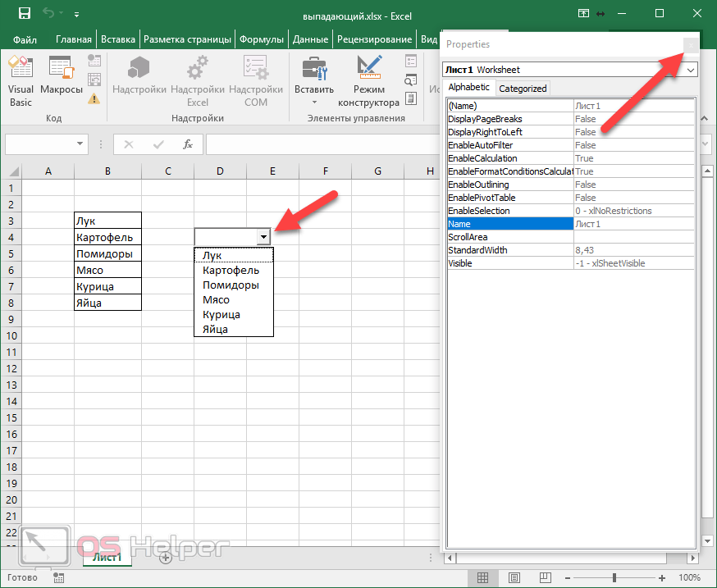Expand the combo box dropdown arrow on sheet
The width and height of the screenshot is (717, 588).
[x=263, y=237]
